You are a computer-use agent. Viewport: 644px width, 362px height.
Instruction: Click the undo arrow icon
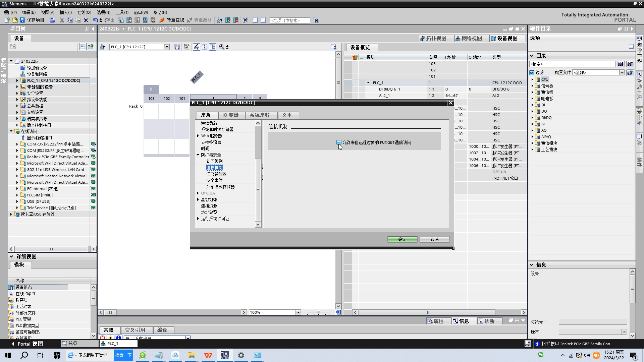(95, 20)
